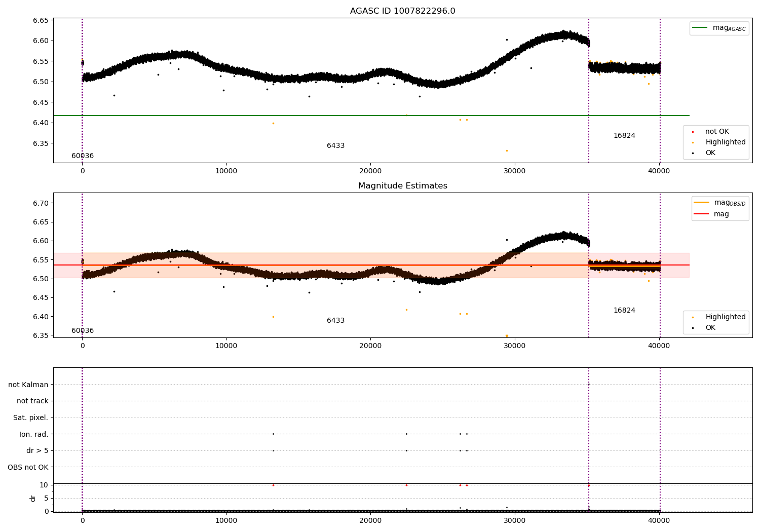Image resolution: width=760 pixels, height=532 pixels.
Task: Select the 'Sat. pixel.' row label
Action: click(x=31, y=418)
